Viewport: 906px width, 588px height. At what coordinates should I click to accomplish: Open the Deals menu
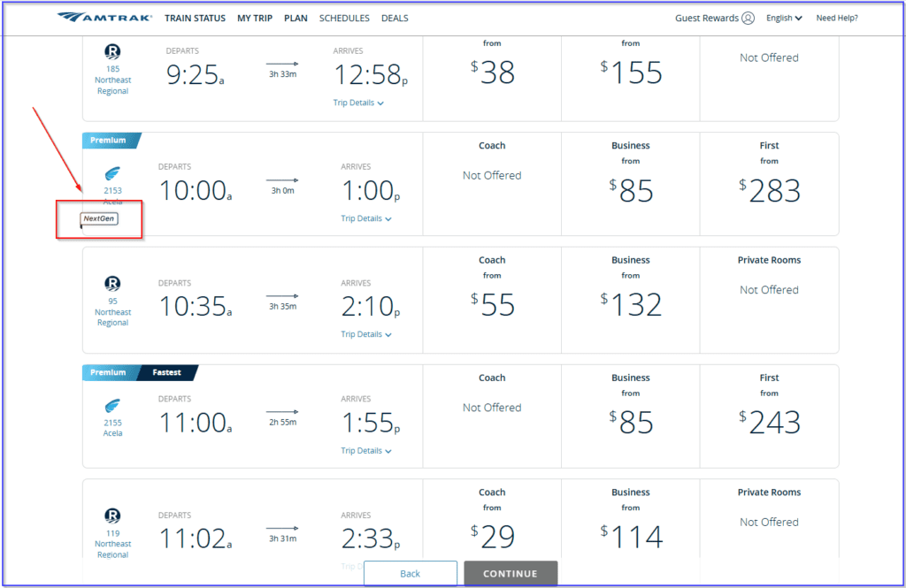coord(395,18)
